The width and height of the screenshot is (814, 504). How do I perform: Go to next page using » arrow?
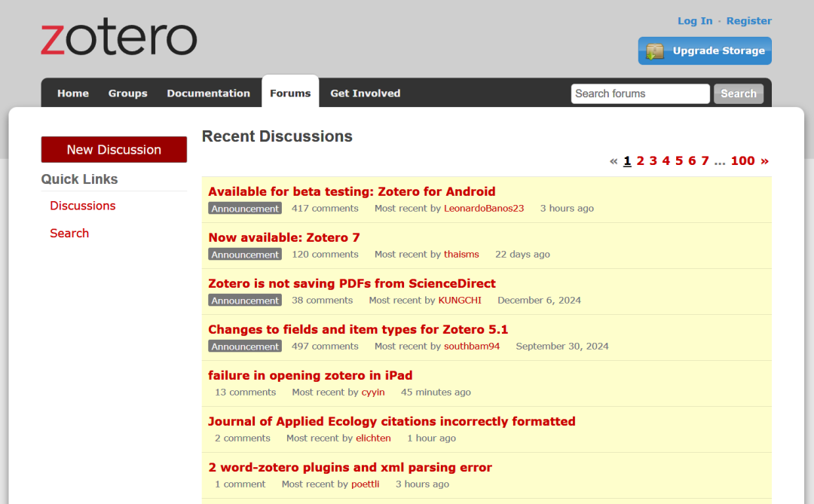tap(764, 160)
